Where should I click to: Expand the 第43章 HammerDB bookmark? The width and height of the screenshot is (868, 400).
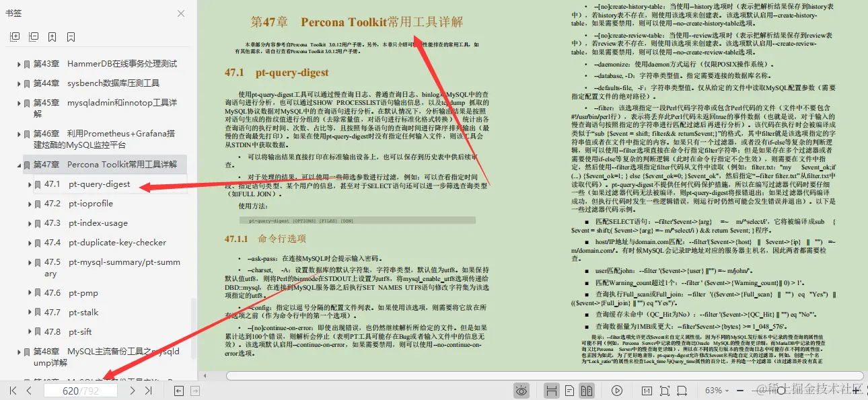(x=19, y=64)
